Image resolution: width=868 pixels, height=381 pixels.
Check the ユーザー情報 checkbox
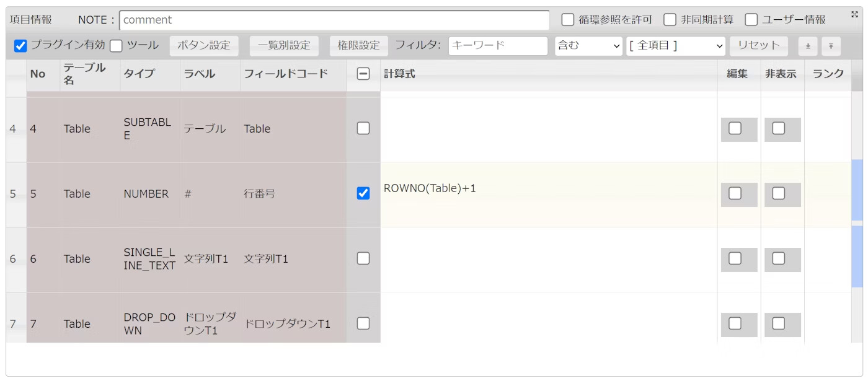pos(751,20)
